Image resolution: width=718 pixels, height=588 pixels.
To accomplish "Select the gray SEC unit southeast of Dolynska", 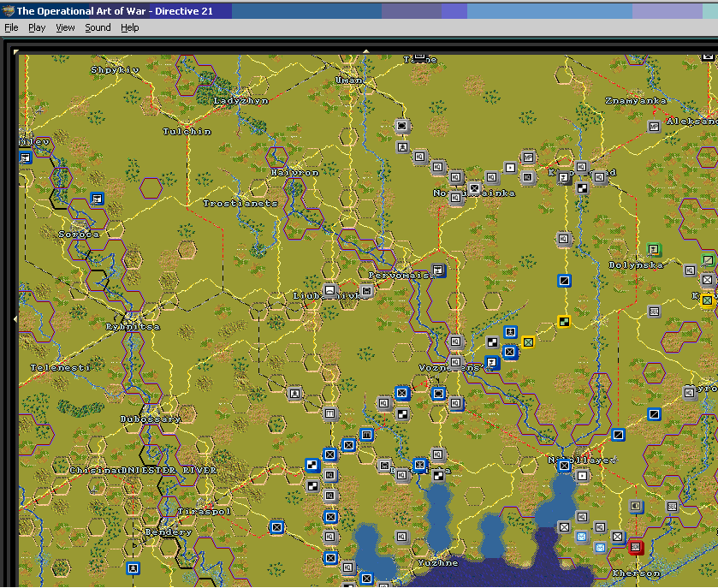I will coord(654,312).
